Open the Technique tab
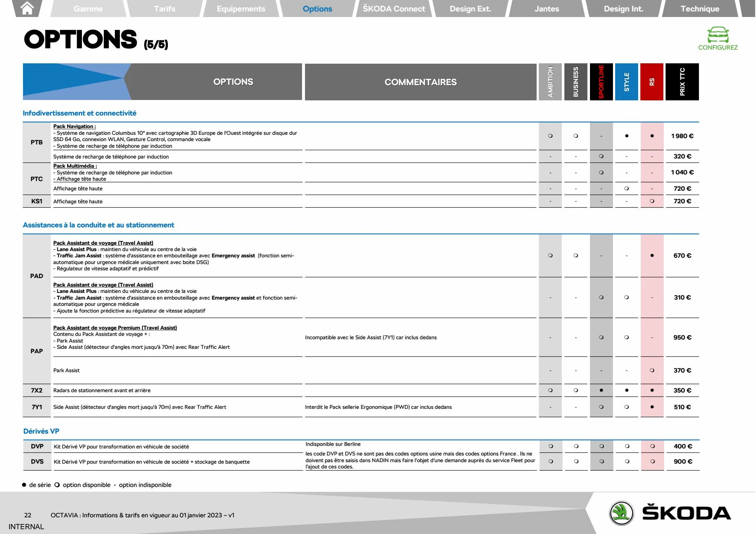The width and height of the screenshot is (756, 534). coord(700,9)
